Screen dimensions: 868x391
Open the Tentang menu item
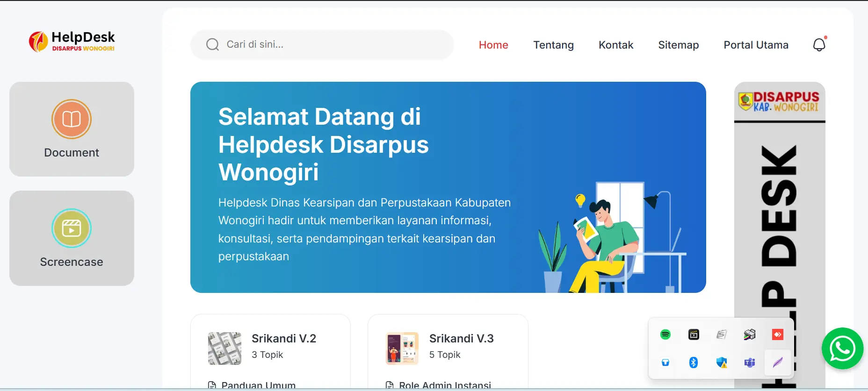tap(553, 45)
